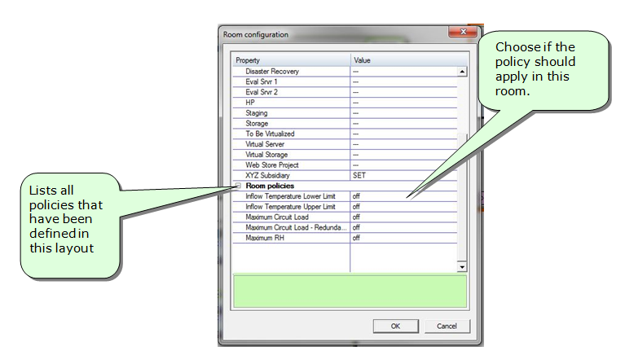
Task: Click the OK button
Action: tap(395, 326)
